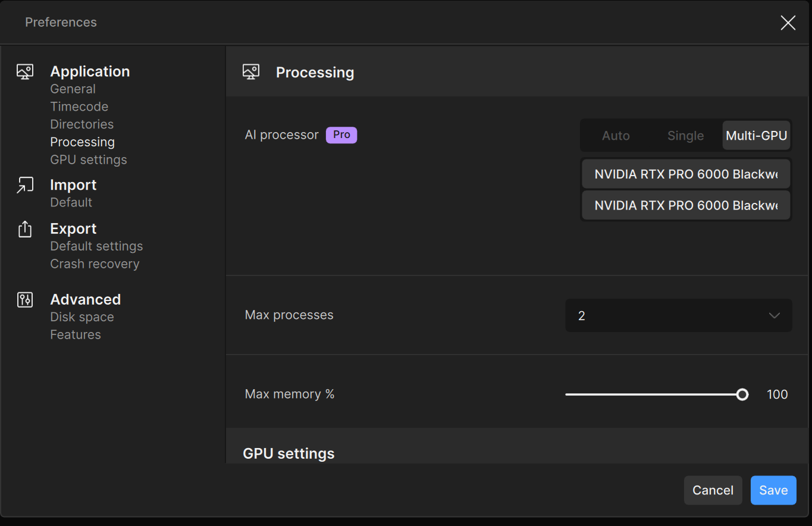812x526 pixels.
Task: Click the Processing header monitor icon
Action: [251, 73]
